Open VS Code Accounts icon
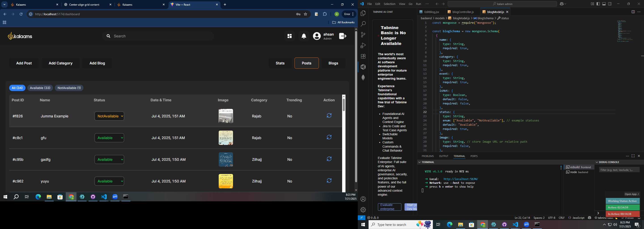Screen dimensions: 644x229 point(363,199)
